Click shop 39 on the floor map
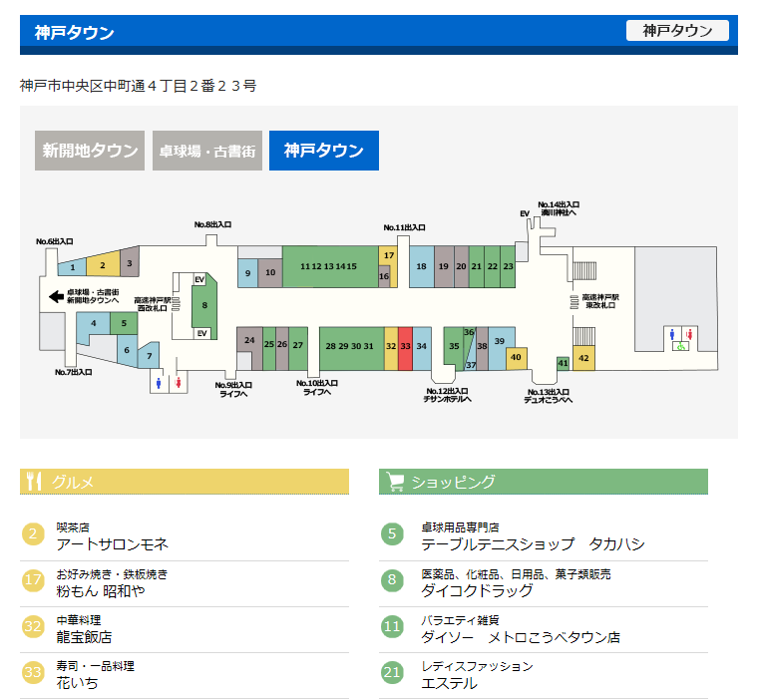758x700 pixels. [500, 341]
